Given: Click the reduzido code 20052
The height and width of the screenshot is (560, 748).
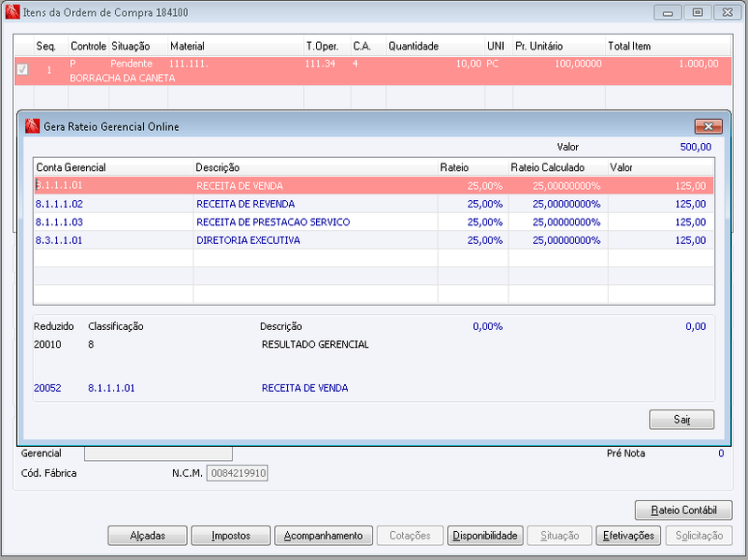Looking at the screenshot, I should point(48,388).
